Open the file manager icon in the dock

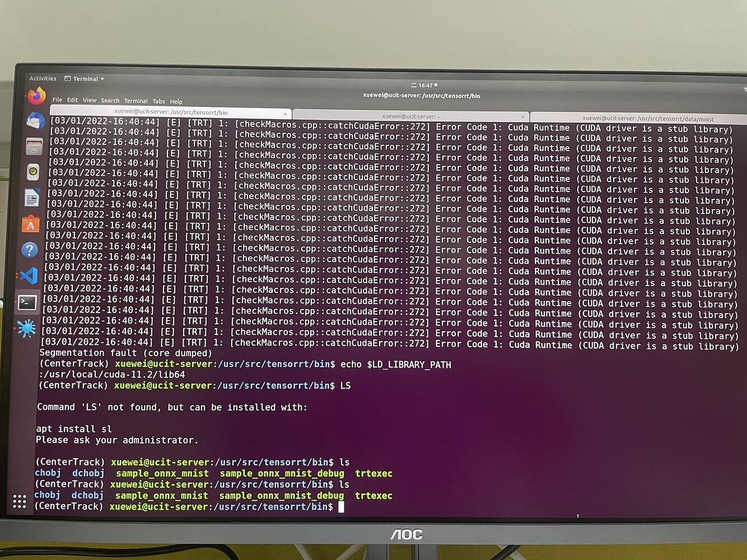(34, 146)
